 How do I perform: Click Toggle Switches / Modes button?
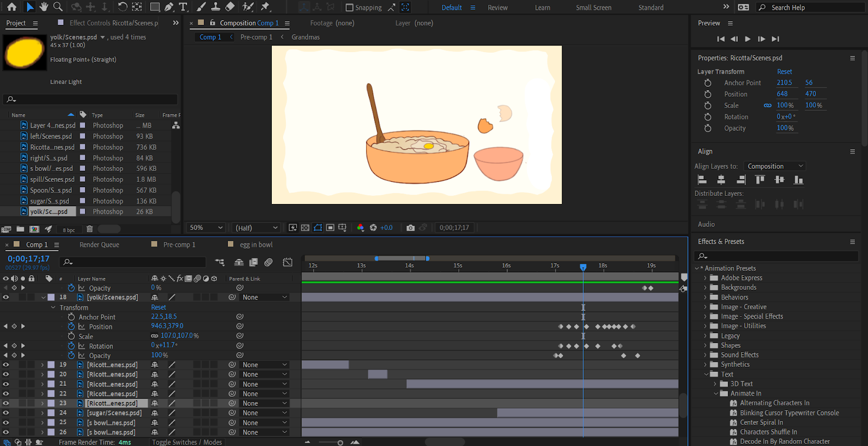187,442
